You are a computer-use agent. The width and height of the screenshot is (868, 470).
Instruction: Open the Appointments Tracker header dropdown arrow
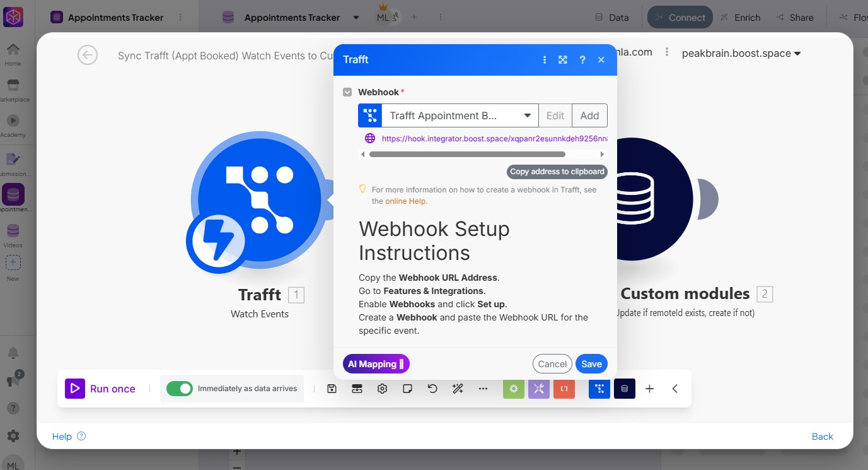tap(357, 18)
